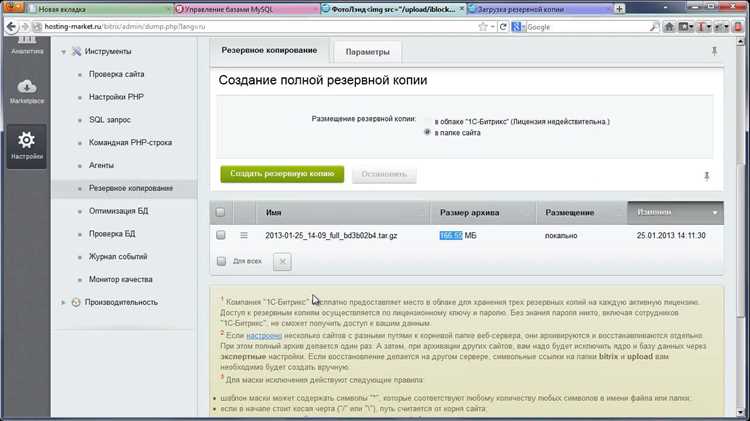Tick the checkbox for the 2013-01-25 backup row
750x421 pixels.
click(221, 235)
